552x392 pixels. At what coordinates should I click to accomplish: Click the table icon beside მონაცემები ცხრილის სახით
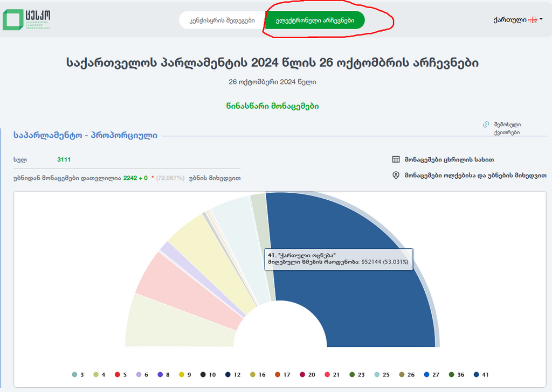coord(396,159)
